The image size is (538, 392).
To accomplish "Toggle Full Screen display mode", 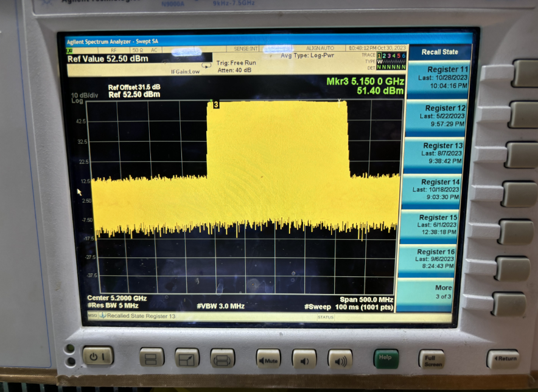I will pyautogui.click(x=431, y=360).
